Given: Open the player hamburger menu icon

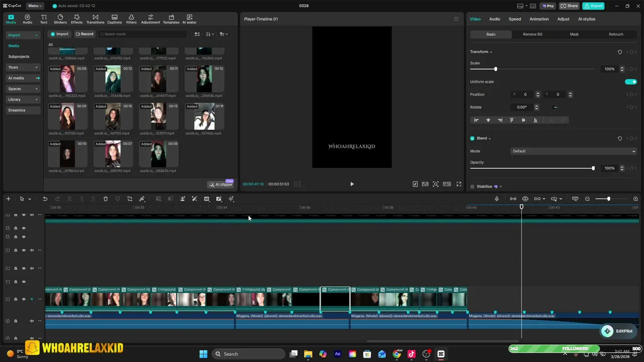Looking at the screenshot, I should coord(456,19).
